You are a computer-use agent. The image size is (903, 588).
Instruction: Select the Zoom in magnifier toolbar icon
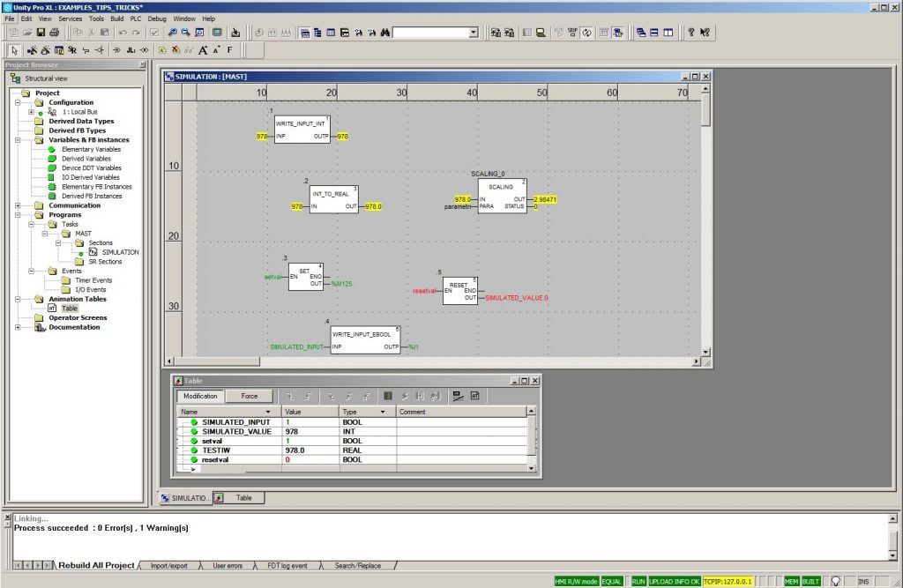(173, 33)
